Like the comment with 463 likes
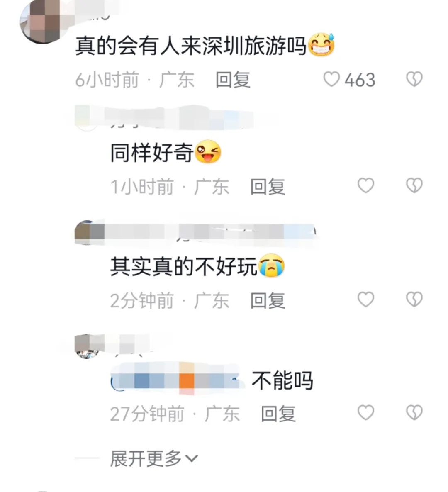448x492 pixels. [331, 79]
